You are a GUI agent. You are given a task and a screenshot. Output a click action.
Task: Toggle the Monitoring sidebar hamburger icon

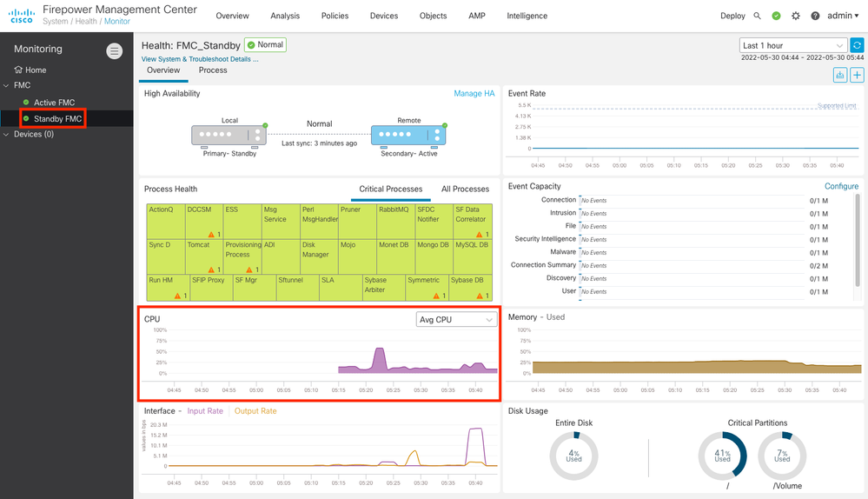(114, 51)
